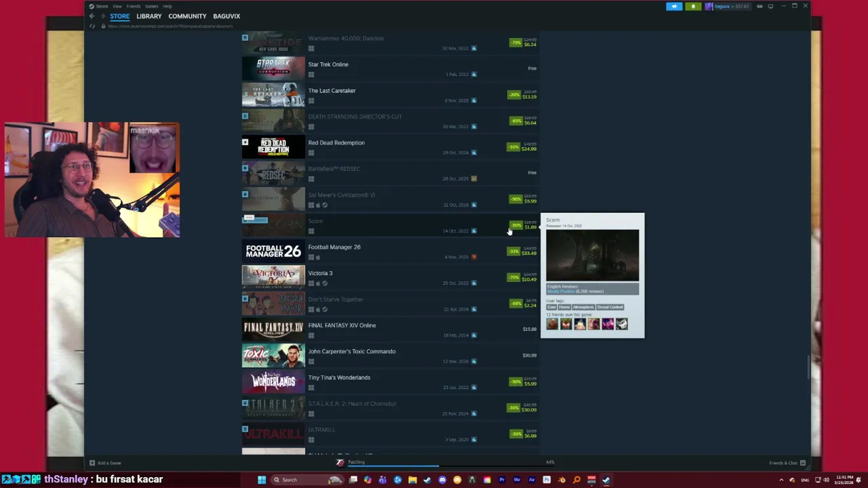Open Blender from the taskbar
868x488 pixels.
[561, 480]
